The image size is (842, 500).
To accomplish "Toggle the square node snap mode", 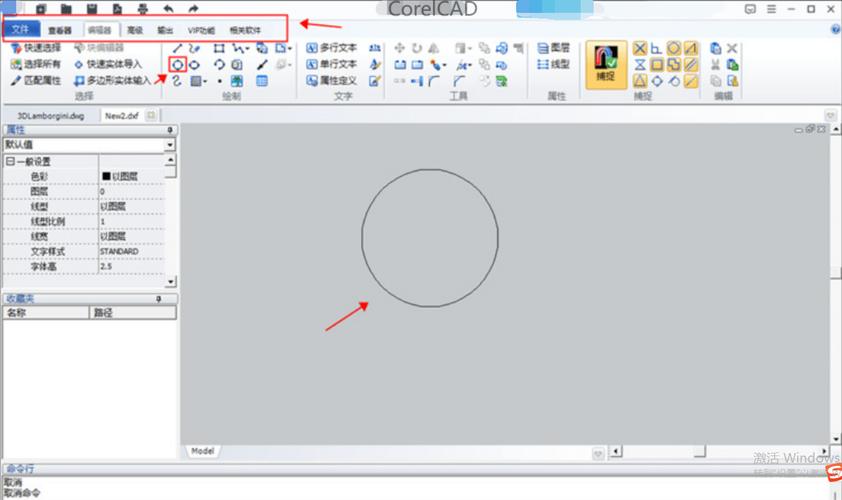I will pyautogui.click(x=656, y=65).
